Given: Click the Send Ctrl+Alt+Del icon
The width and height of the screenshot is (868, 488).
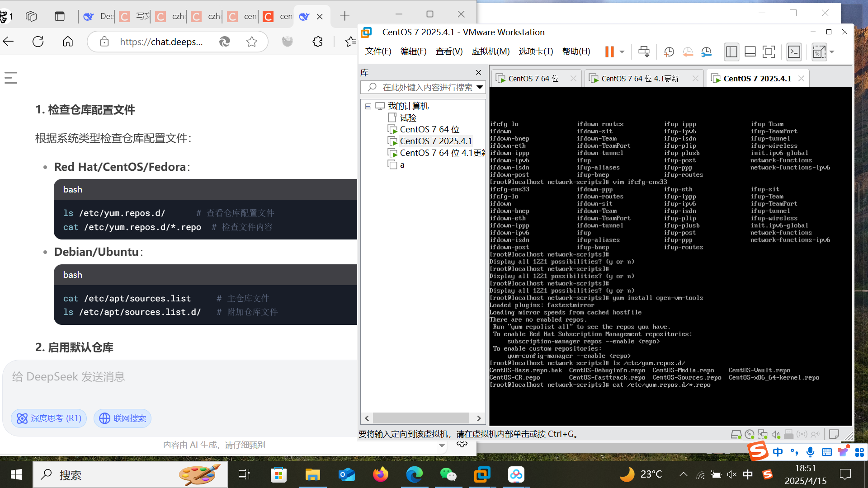Looking at the screenshot, I should 644,52.
